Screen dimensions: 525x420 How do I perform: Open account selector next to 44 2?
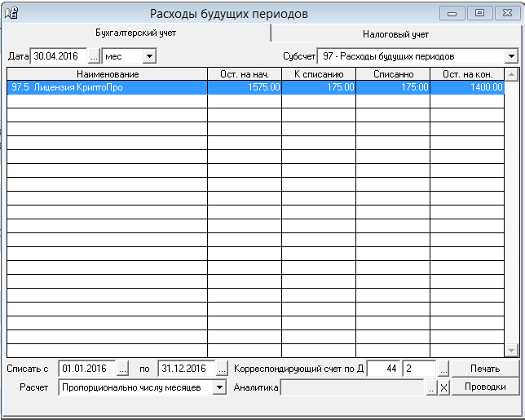coord(443,369)
